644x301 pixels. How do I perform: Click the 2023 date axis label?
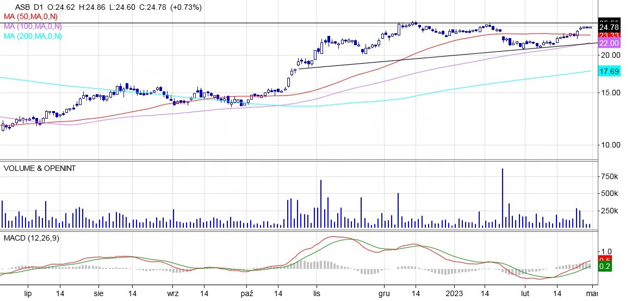tap(454, 293)
